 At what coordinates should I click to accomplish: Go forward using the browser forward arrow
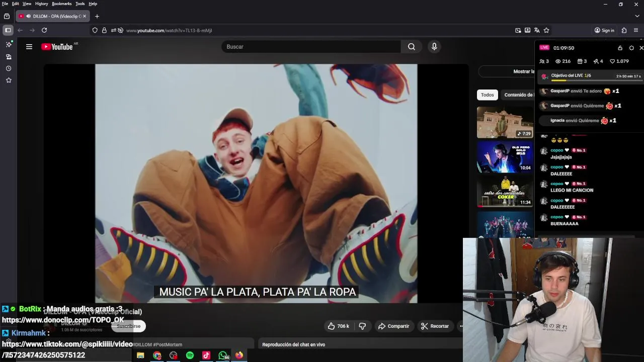[32, 30]
